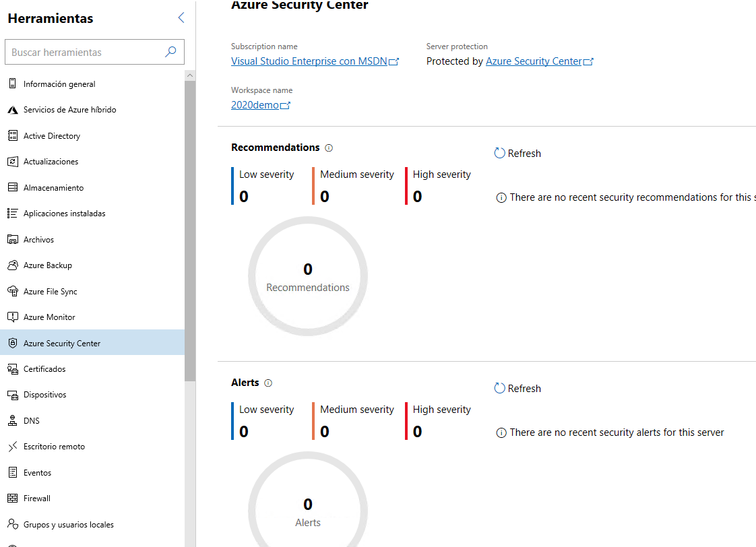
Task: Click the info icon beside Recommendations
Action: (329, 148)
